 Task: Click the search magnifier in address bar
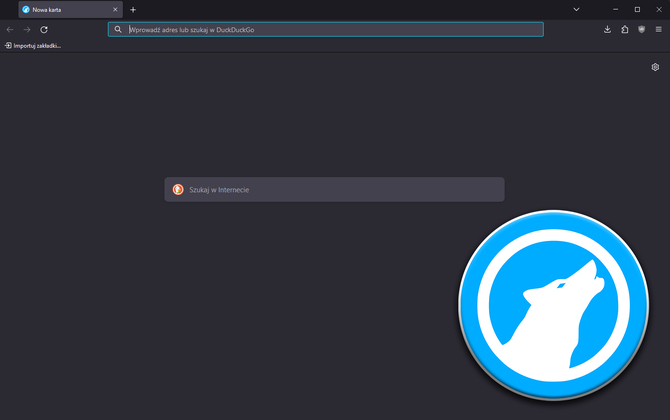click(118, 29)
